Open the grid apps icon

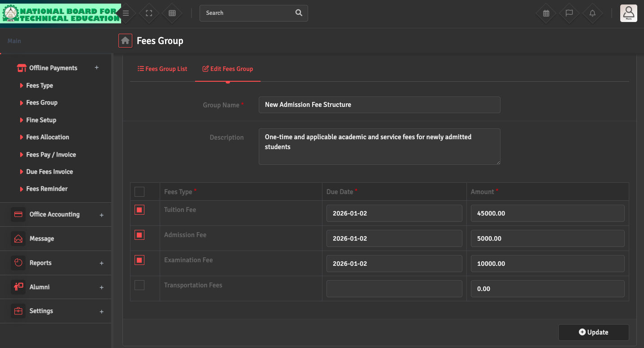pyautogui.click(x=172, y=13)
